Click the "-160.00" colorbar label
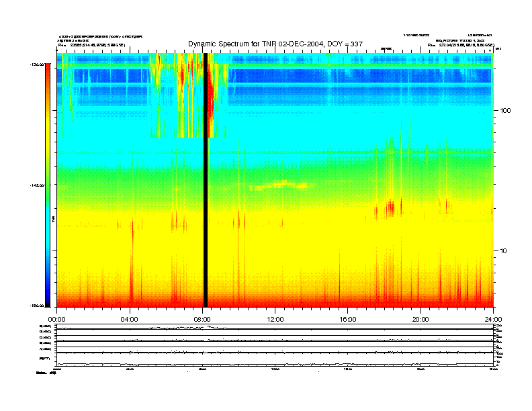532x411 pixels. (x=37, y=306)
